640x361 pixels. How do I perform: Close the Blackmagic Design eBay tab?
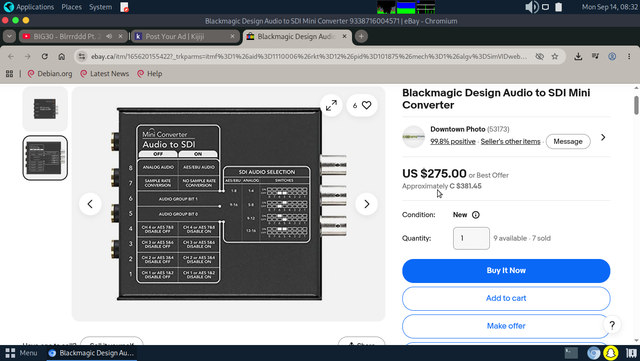click(344, 36)
